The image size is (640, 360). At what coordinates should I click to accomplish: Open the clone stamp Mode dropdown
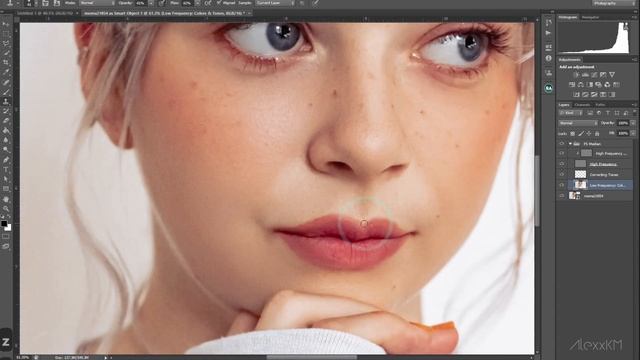pyautogui.click(x=97, y=3)
